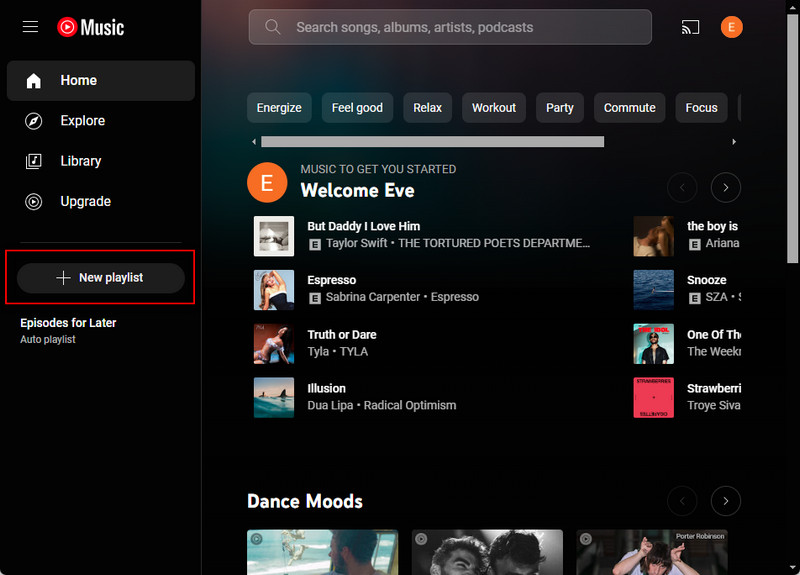The width and height of the screenshot is (800, 575).
Task: Click the Welcome Eve heading
Action: 357,190
